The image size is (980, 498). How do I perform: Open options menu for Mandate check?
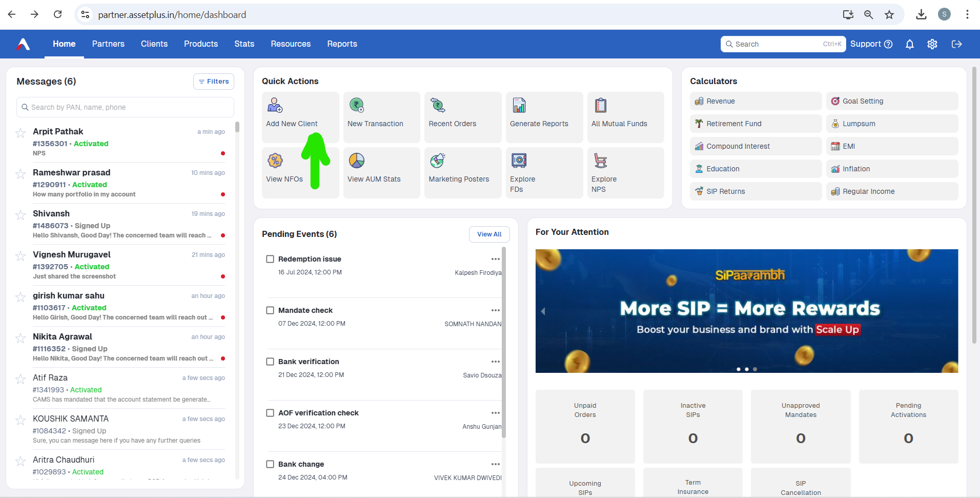click(495, 310)
